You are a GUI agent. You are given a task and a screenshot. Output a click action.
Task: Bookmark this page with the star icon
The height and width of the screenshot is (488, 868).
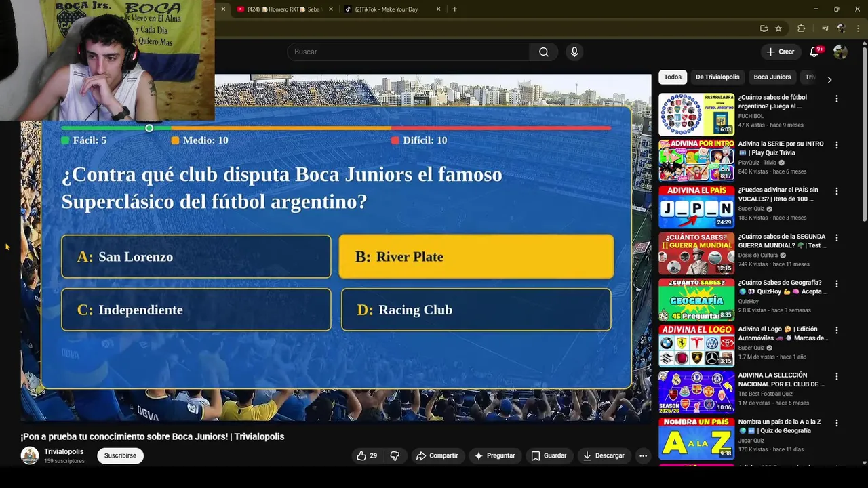[778, 28]
